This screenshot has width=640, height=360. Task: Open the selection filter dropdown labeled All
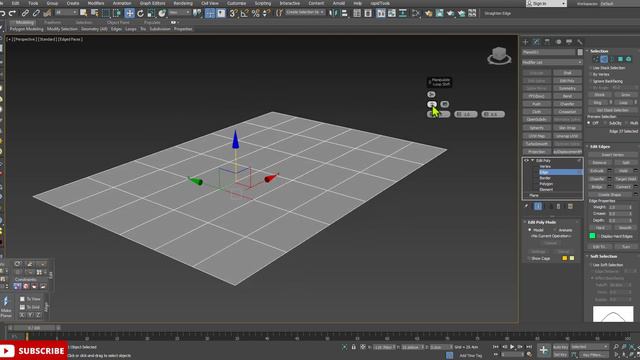click(x=66, y=13)
